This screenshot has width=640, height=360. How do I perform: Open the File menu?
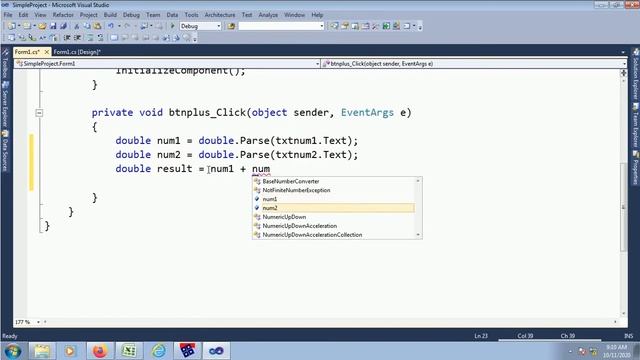tap(8, 15)
